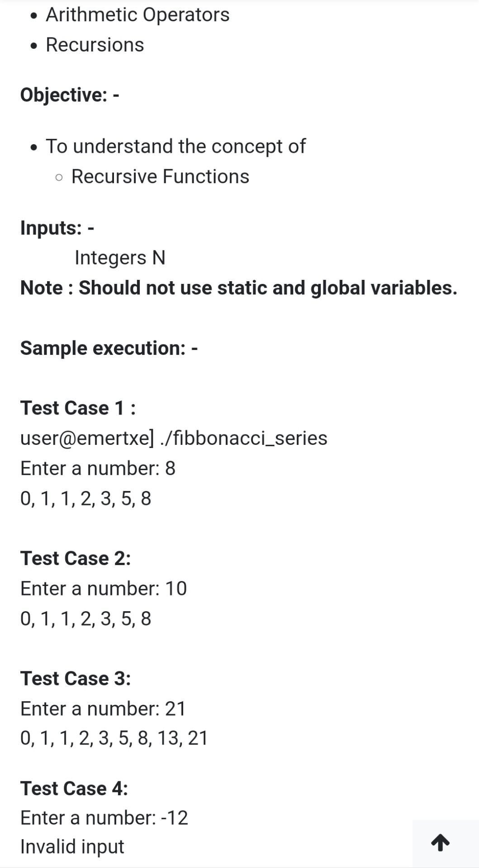The image size is (479, 868).
Task: Click the 'Test Case 3:' heading
Action: coord(76,679)
